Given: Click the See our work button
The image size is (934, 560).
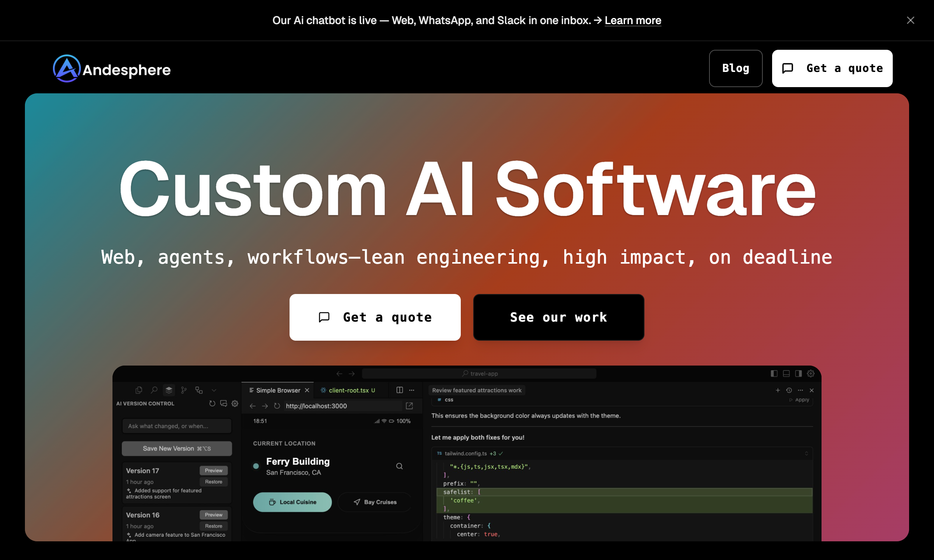Looking at the screenshot, I should click(x=558, y=317).
